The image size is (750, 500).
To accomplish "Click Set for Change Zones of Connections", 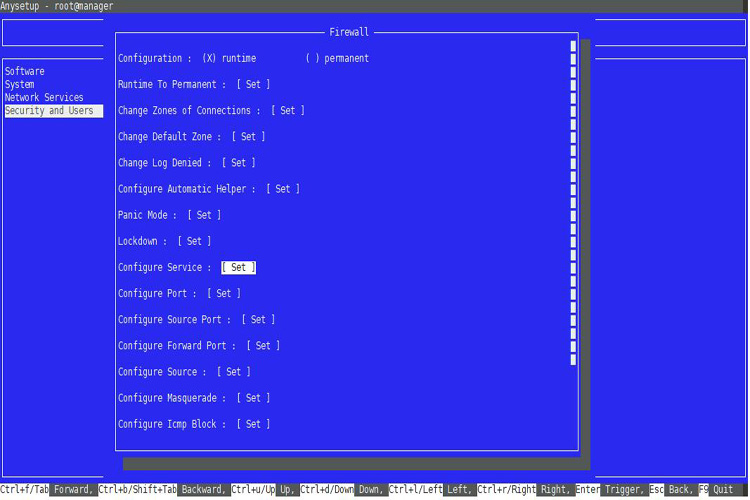I will click(287, 111).
